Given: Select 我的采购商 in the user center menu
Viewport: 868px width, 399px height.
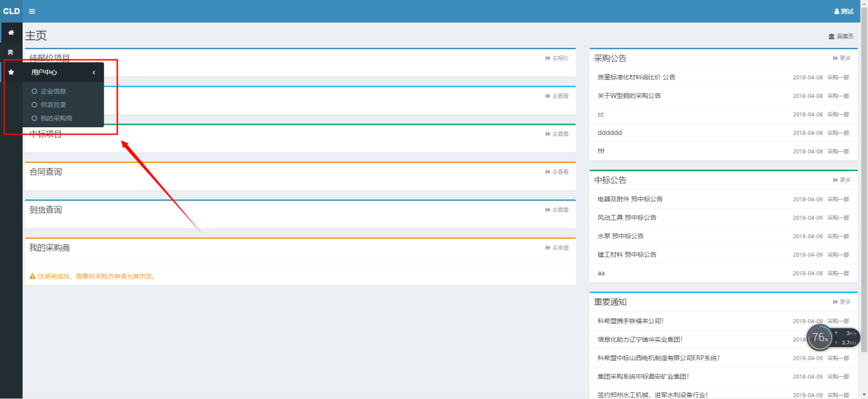Looking at the screenshot, I should coord(56,118).
